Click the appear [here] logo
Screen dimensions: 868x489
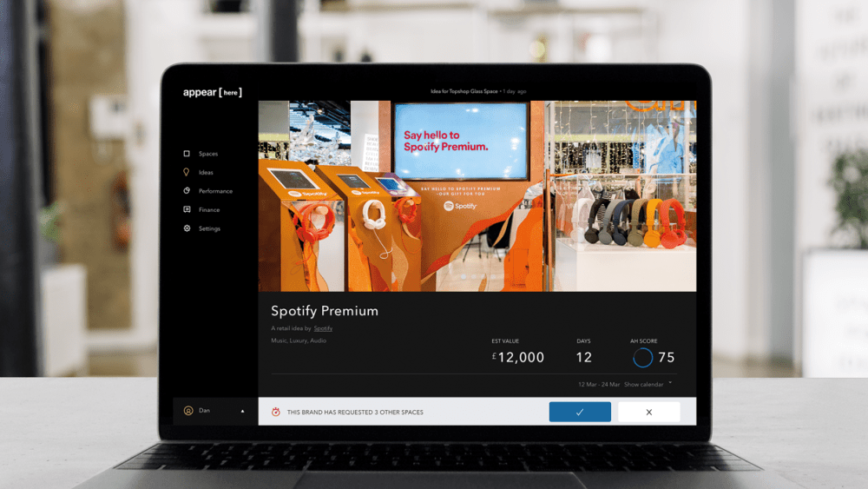[x=213, y=92]
